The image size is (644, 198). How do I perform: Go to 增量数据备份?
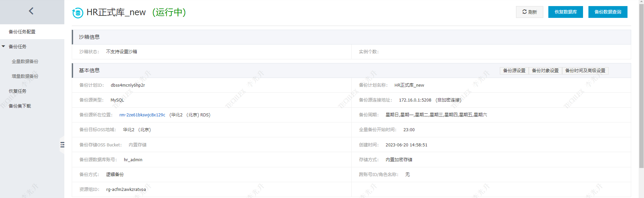(25, 76)
